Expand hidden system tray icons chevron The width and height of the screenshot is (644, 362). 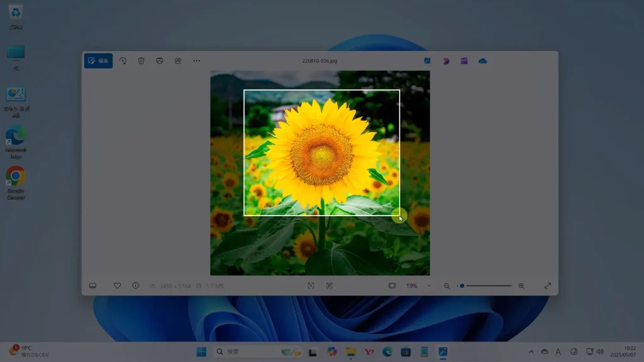pyautogui.click(x=531, y=352)
